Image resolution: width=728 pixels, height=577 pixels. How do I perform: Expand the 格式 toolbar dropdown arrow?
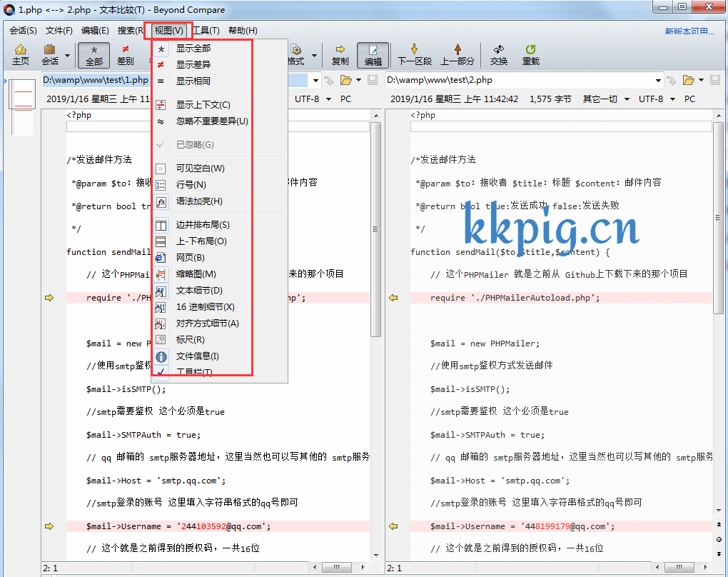(314, 55)
